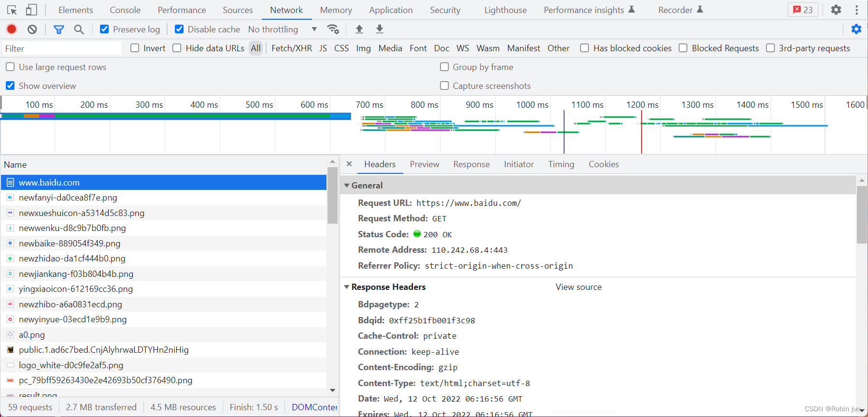Show the 23 errors badge
This screenshot has height=417, width=868.
803,10
